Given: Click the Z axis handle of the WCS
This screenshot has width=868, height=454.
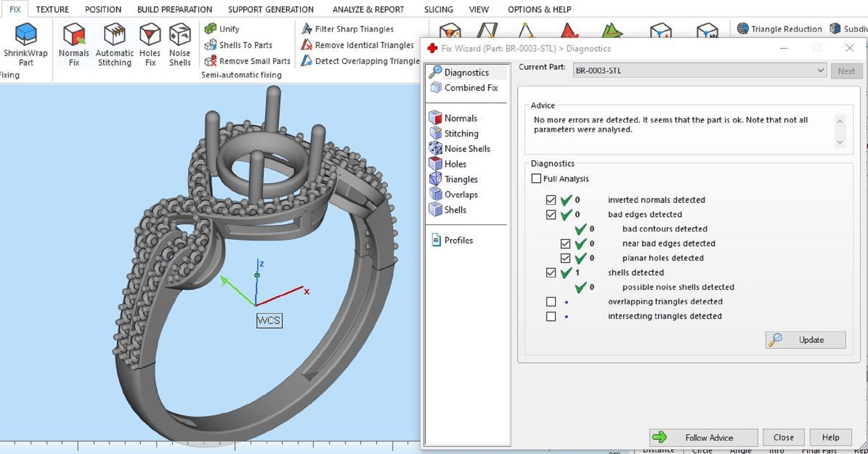Looking at the screenshot, I should pyautogui.click(x=257, y=275).
